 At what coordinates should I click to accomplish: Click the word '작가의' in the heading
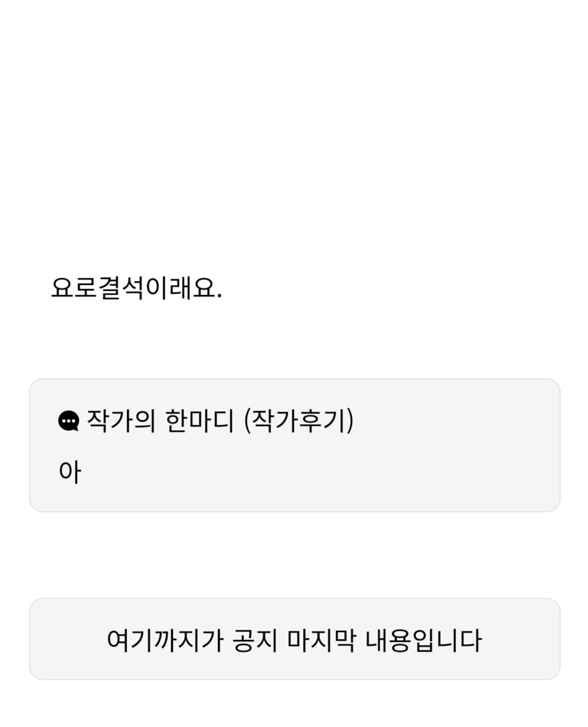[121, 422]
